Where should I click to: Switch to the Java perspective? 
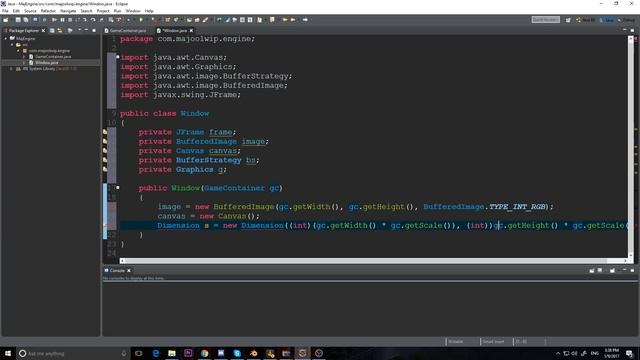point(607,20)
